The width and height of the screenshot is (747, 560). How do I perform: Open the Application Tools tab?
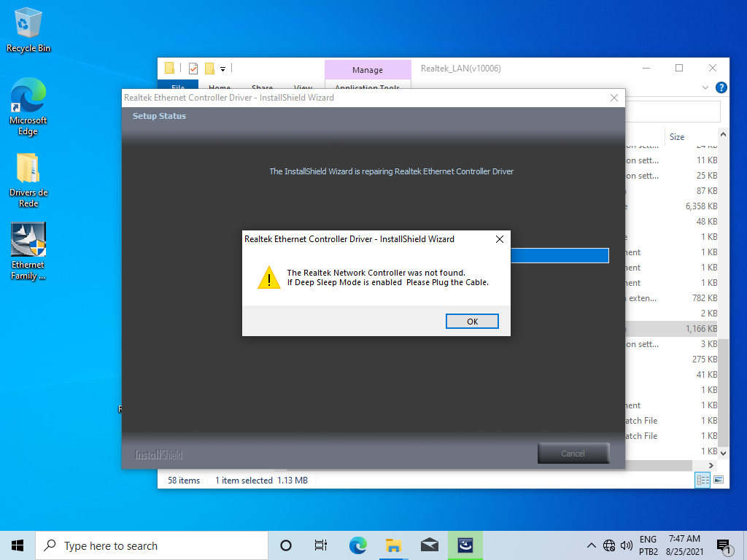click(x=368, y=85)
